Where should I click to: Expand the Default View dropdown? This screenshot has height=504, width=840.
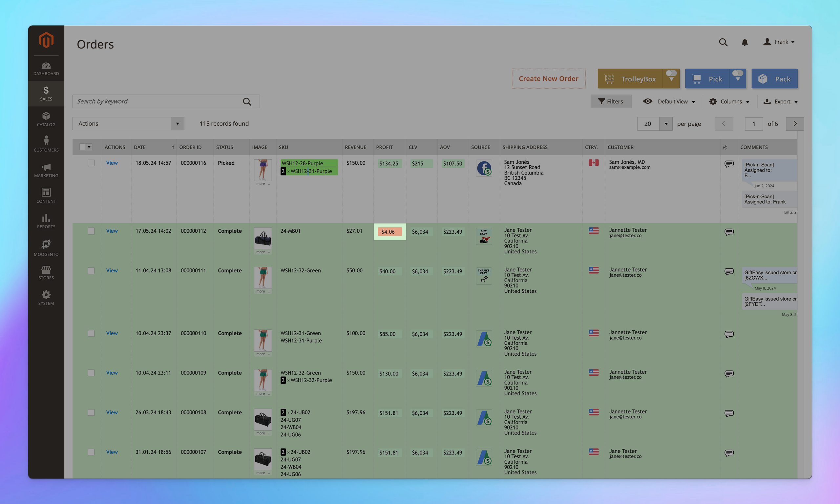coord(669,101)
